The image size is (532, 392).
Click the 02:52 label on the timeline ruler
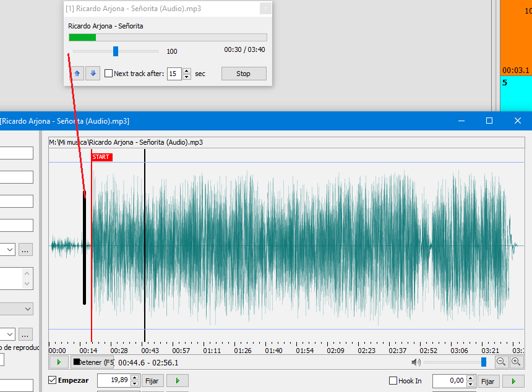pos(429,351)
